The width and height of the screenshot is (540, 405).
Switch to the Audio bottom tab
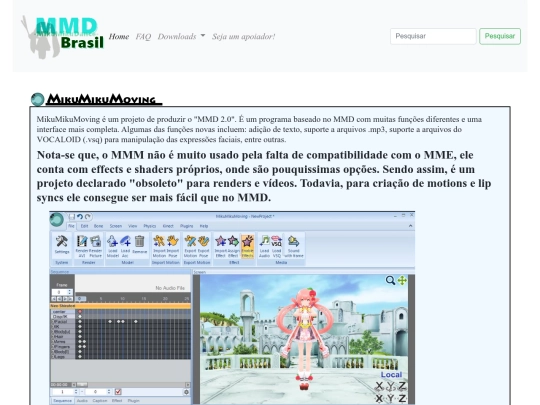point(82,401)
